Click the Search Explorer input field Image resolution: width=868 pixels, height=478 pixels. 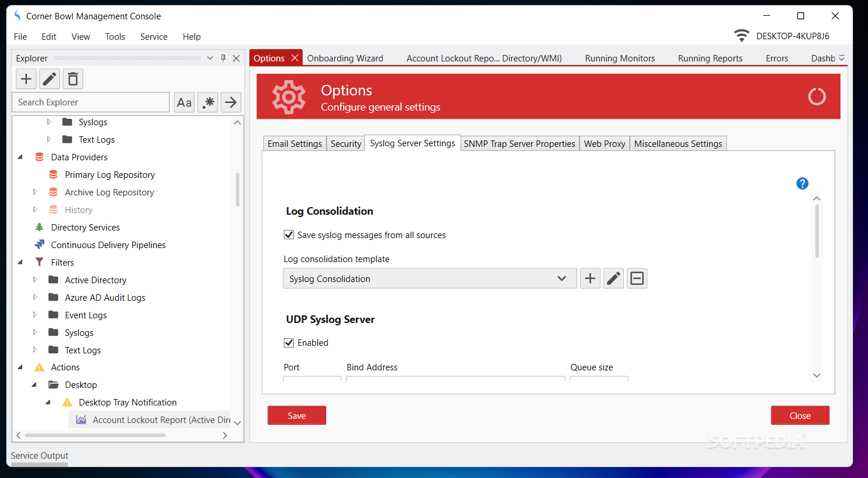click(x=91, y=102)
